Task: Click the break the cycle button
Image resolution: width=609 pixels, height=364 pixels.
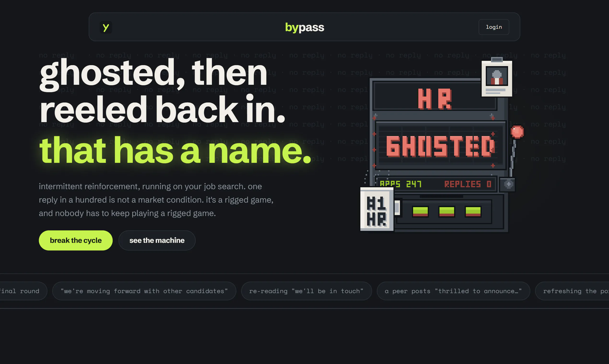Action: (x=76, y=240)
